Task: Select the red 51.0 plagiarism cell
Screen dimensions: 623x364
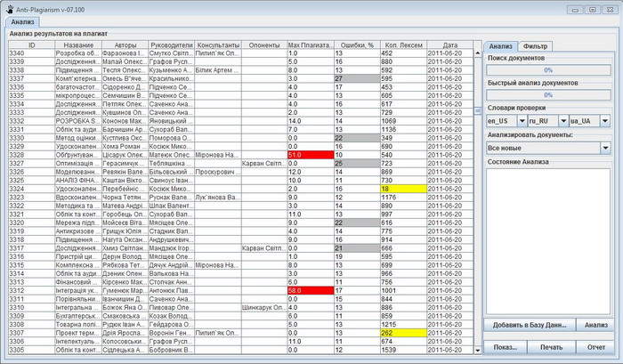Action: click(309, 154)
